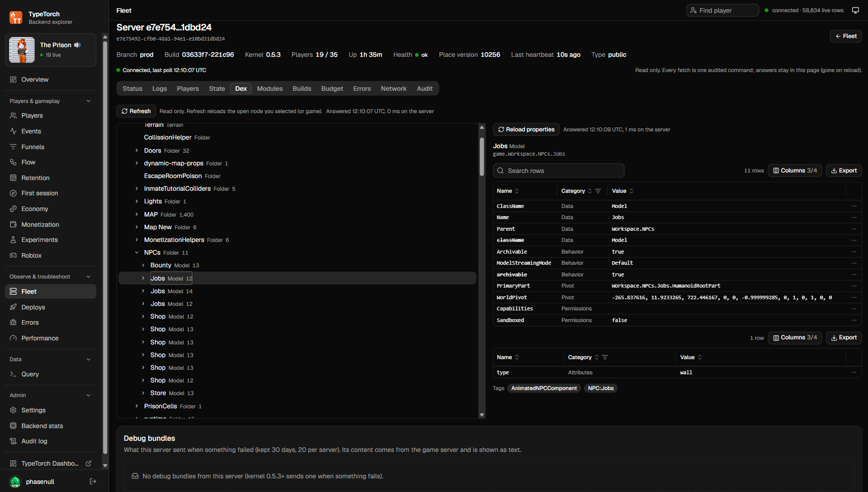Click the monitor icon in top bar

click(x=855, y=10)
